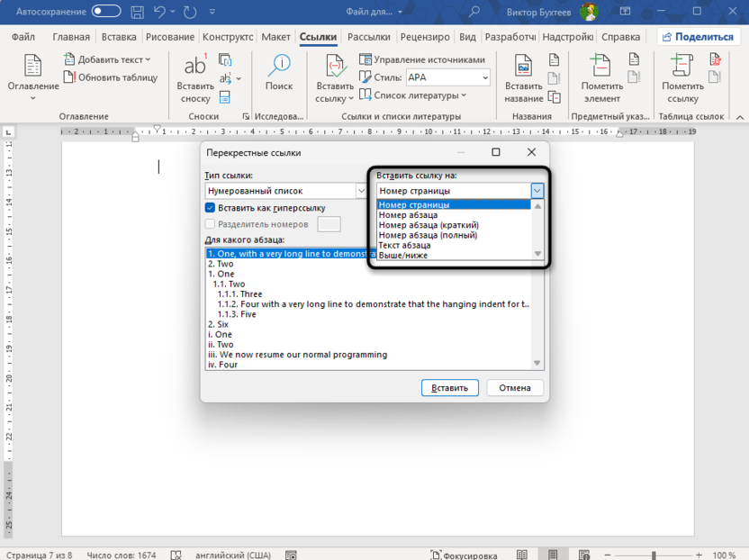Open the quick access toolbar customize arrow
The height and width of the screenshot is (560, 749).
(x=212, y=12)
